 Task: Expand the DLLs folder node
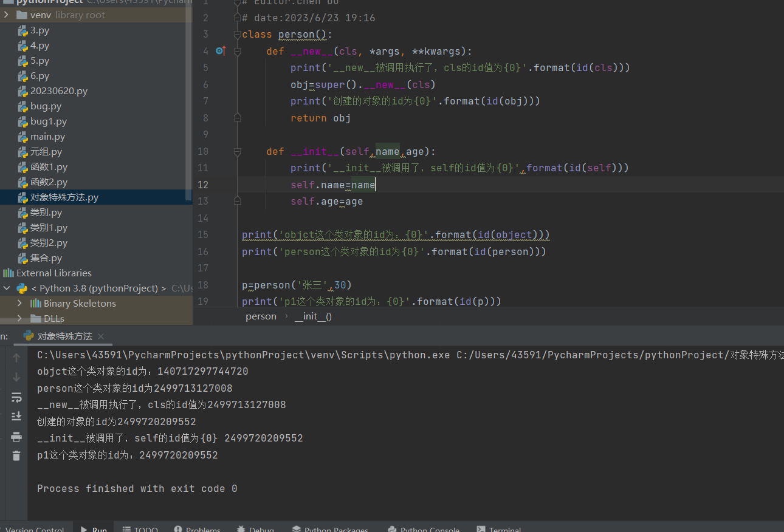pyautogui.click(x=19, y=318)
